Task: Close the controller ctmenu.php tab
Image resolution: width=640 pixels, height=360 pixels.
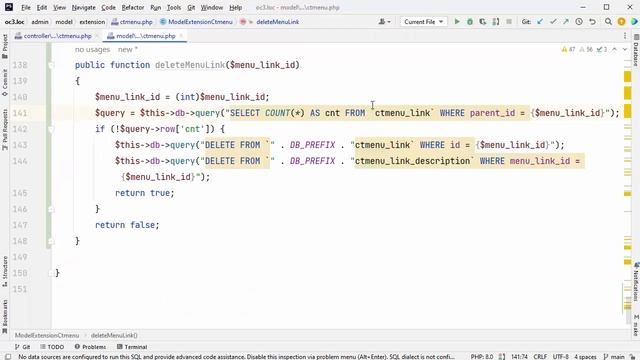Action: click(97, 36)
